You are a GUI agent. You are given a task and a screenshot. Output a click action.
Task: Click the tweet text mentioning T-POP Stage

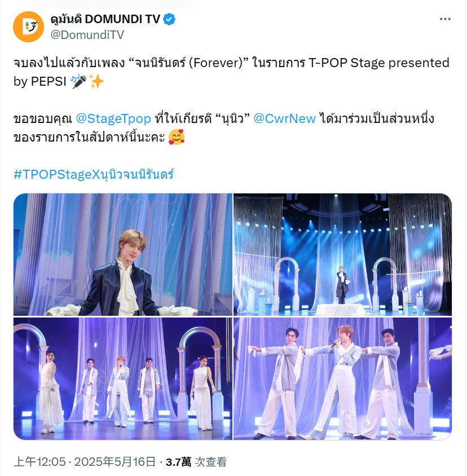point(231,72)
